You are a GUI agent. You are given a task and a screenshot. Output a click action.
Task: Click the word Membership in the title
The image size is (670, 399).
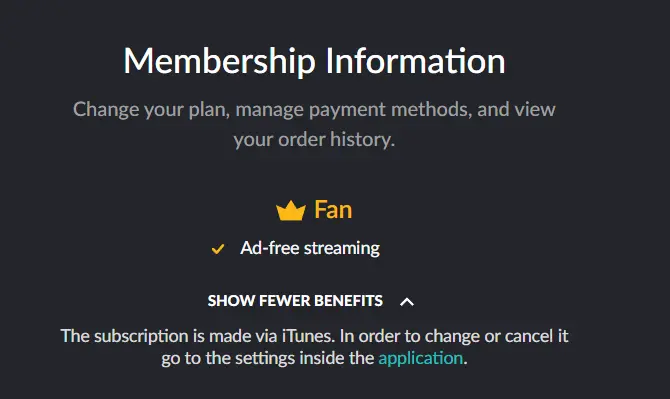[220, 61]
